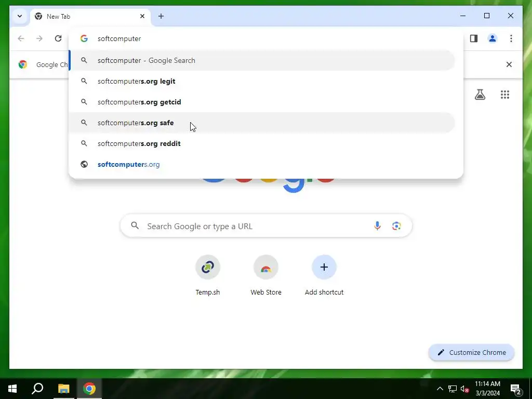The image size is (532, 399).
Task: Open the Chrome side panel
Action: coord(474,38)
